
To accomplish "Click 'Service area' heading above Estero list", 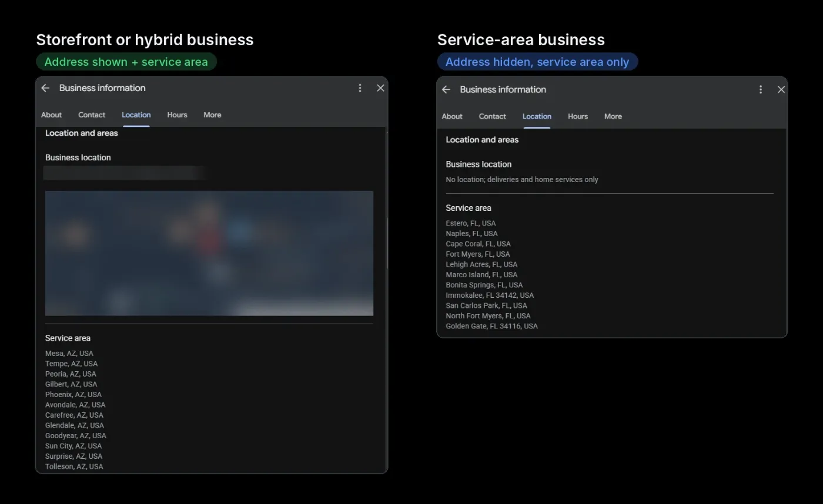I will tap(469, 208).
